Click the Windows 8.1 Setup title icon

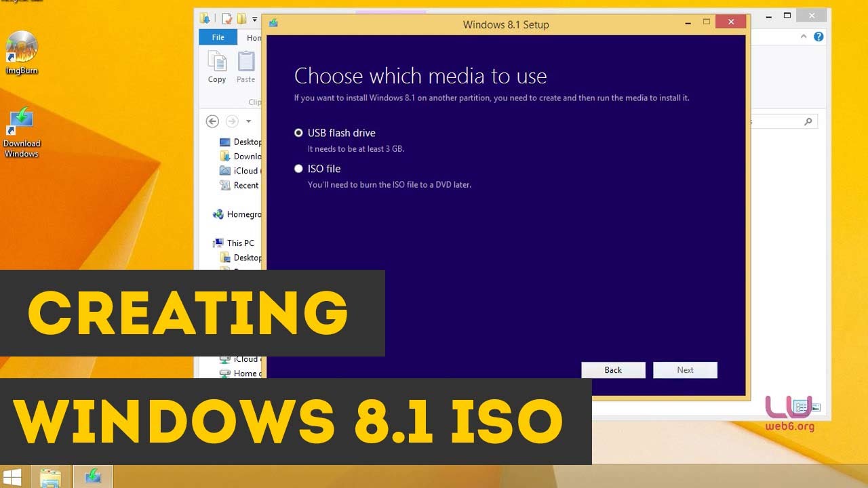(273, 24)
